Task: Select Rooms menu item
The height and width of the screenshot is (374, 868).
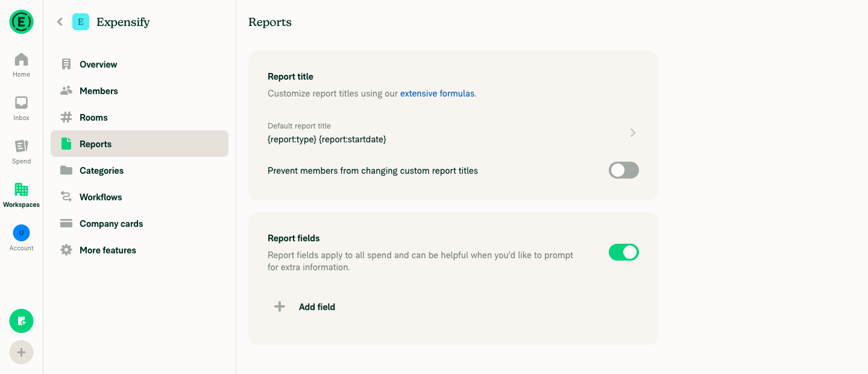Action: pyautogui.click(x=139, y=117)
